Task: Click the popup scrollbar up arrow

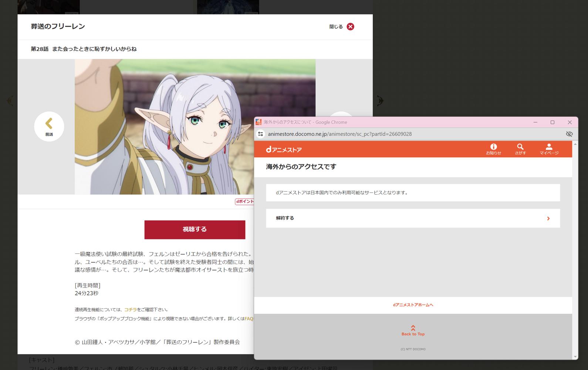Action: pos(575,144)
